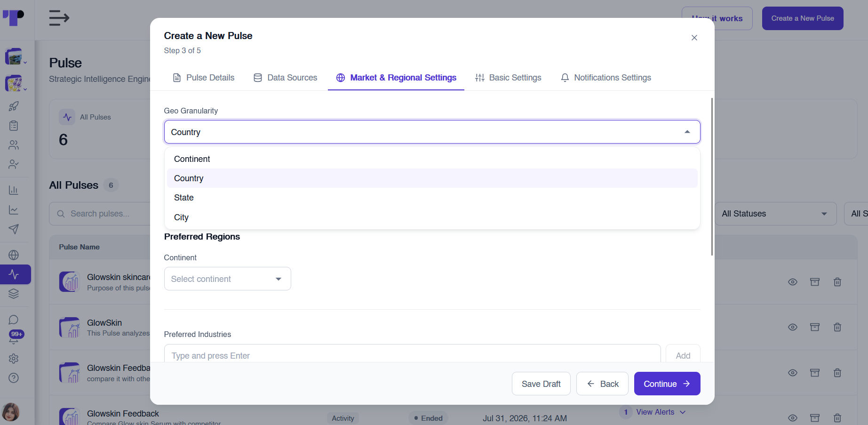
Task: Close the Create a New Pulse dialog
Action: point(694,38)
